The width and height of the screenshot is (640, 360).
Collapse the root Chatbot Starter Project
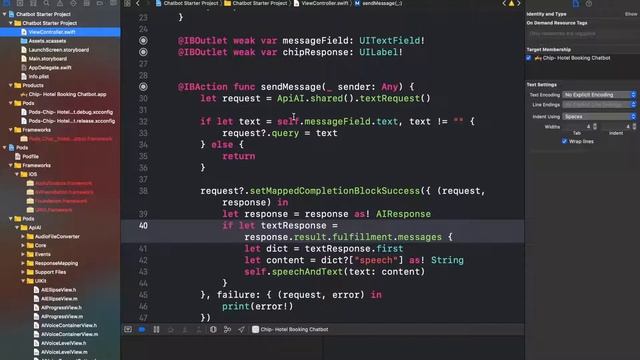click(x=4, y=14)
